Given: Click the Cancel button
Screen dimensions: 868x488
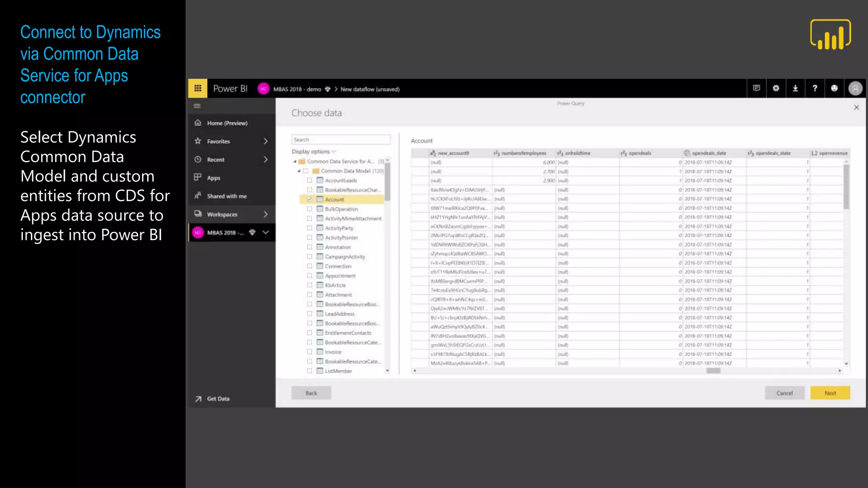Looking at the screenshot, I should [785, 393].
